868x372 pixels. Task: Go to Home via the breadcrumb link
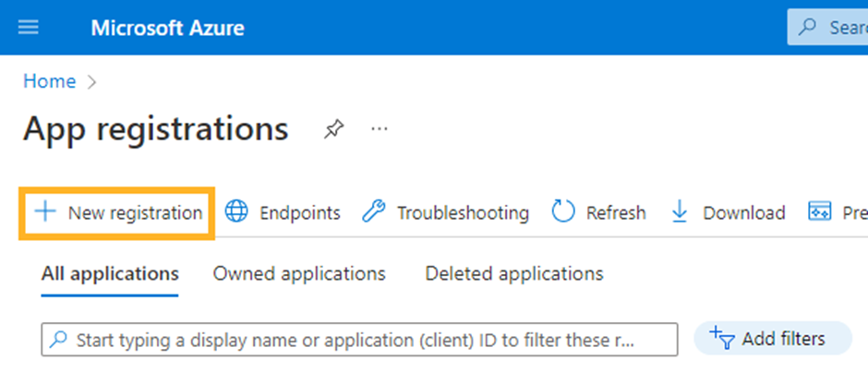pyautogui.click(x=49, y=81)
